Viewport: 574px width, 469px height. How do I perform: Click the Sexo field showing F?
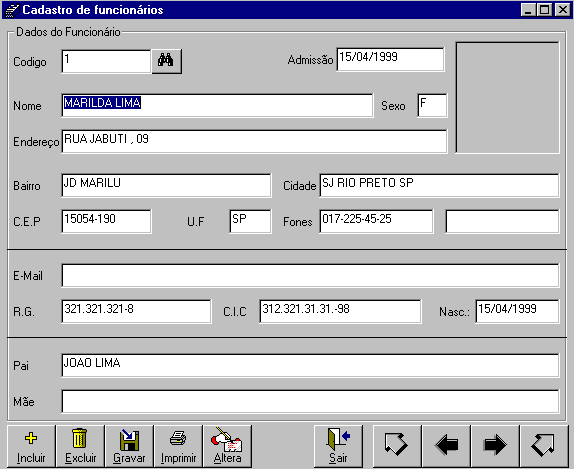coord(432,105)
